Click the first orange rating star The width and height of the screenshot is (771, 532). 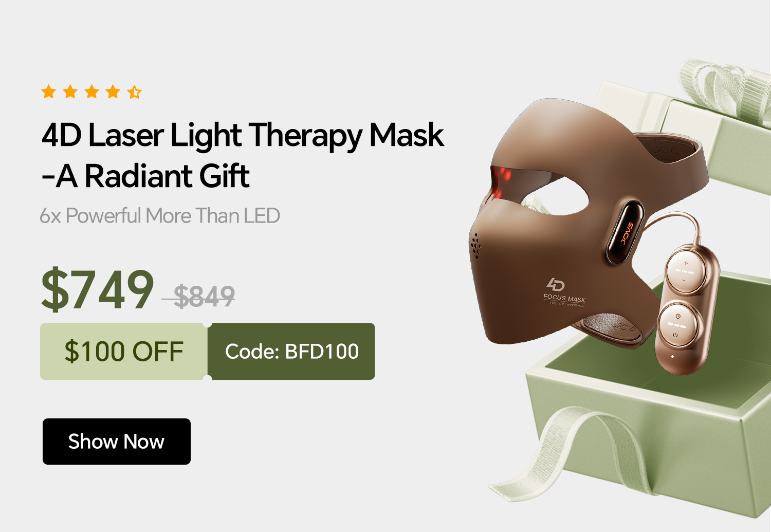[x=49, y=92]
